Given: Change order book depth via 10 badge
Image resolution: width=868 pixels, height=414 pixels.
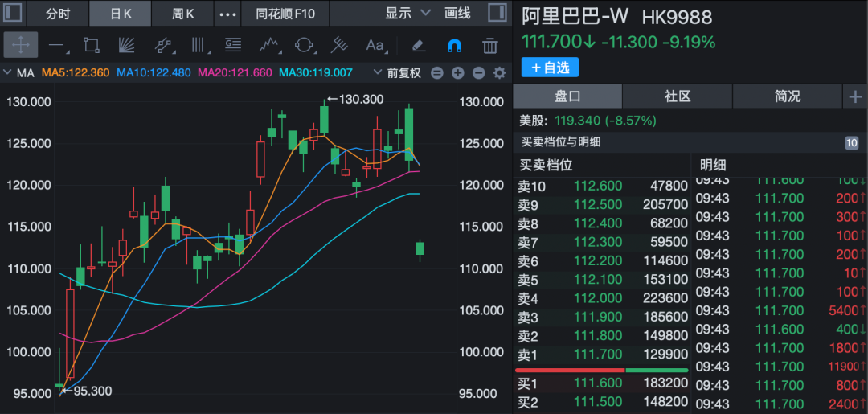Looking at the screenshot, I should coord(851,143).
